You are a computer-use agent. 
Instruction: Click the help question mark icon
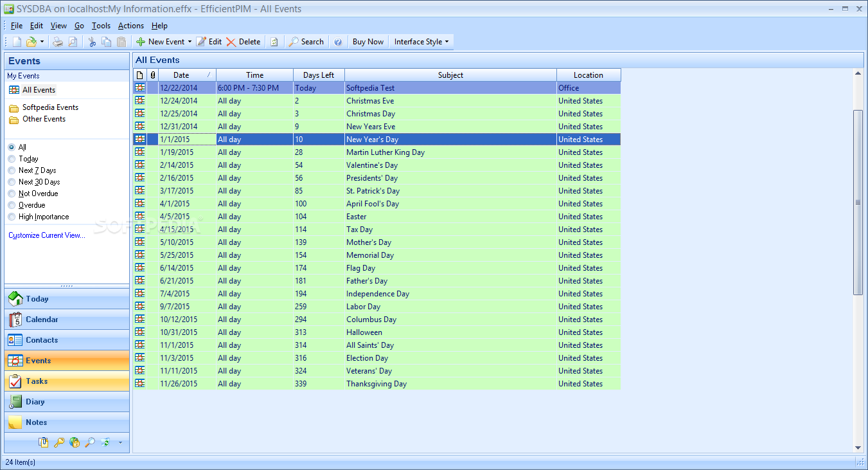(338, 42)
